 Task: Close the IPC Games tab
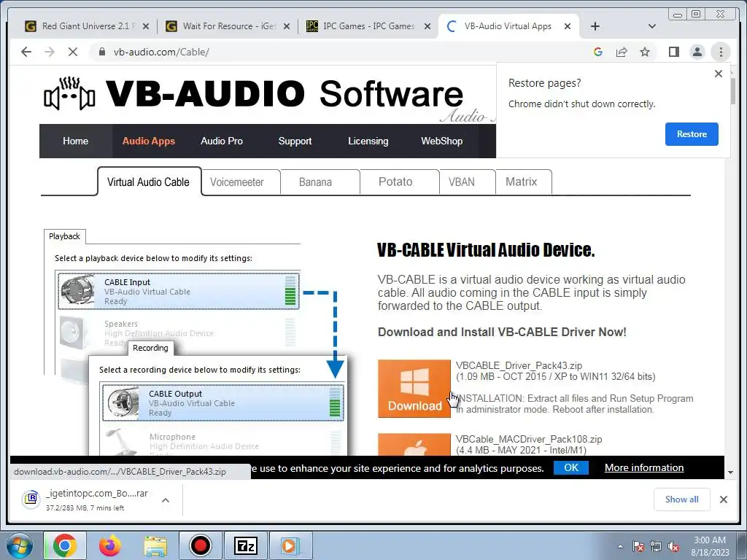tap(427, 26)
